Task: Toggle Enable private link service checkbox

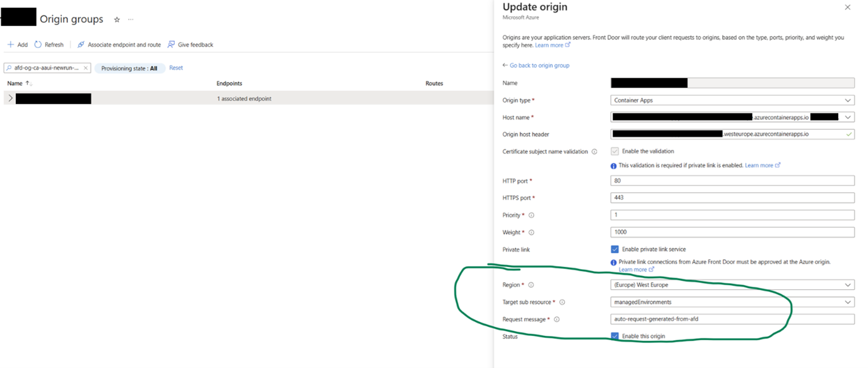Action: (x=615, y=249)
